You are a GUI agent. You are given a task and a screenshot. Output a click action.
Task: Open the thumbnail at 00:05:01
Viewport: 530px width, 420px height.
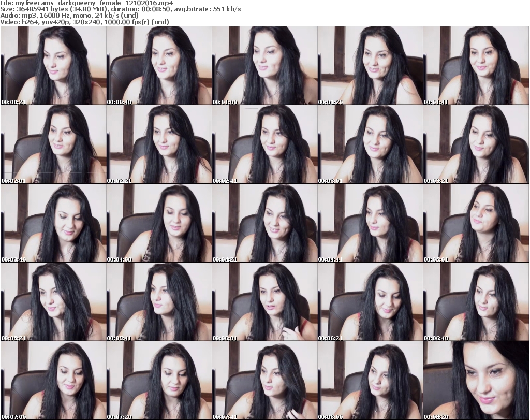click(x=476, y=223)
